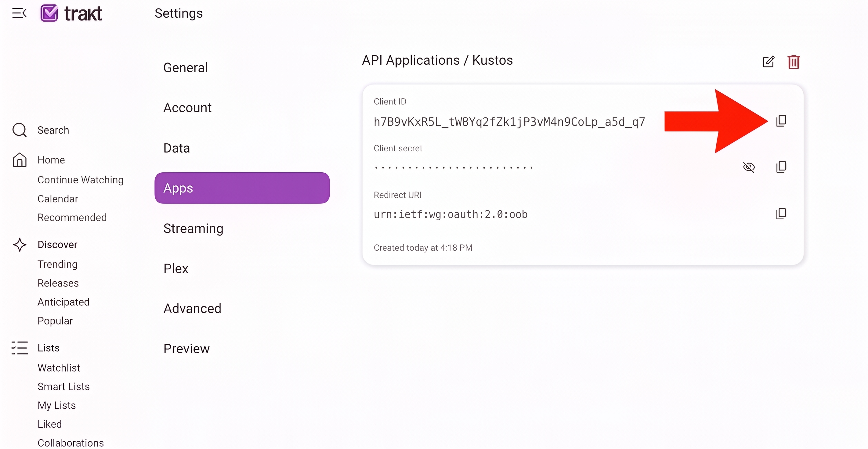
Task: Open Liked lists
Action: 50,424
